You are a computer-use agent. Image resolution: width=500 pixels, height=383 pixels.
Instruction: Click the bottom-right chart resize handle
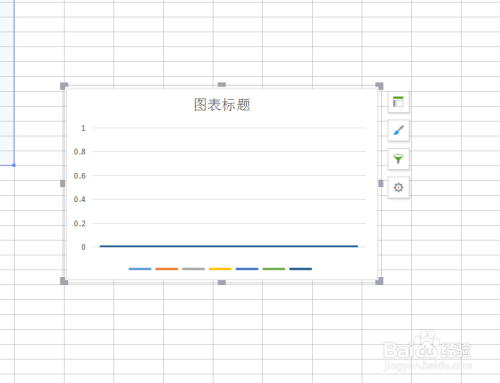point(379,281)
